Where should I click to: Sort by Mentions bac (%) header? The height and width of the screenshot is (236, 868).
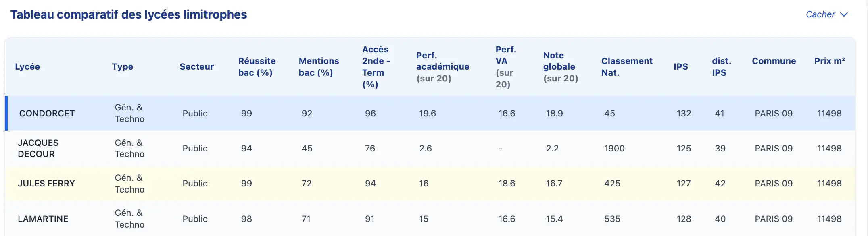319,66
